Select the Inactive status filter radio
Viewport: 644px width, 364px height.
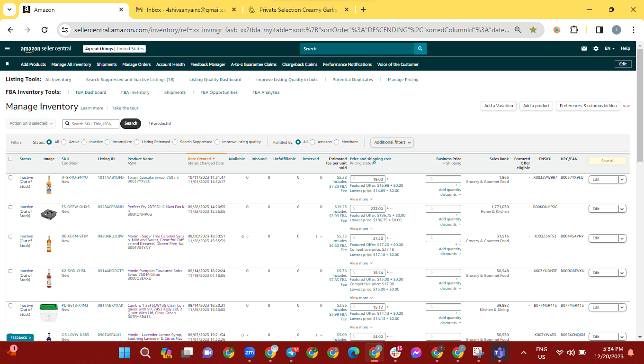click(84, 142)
